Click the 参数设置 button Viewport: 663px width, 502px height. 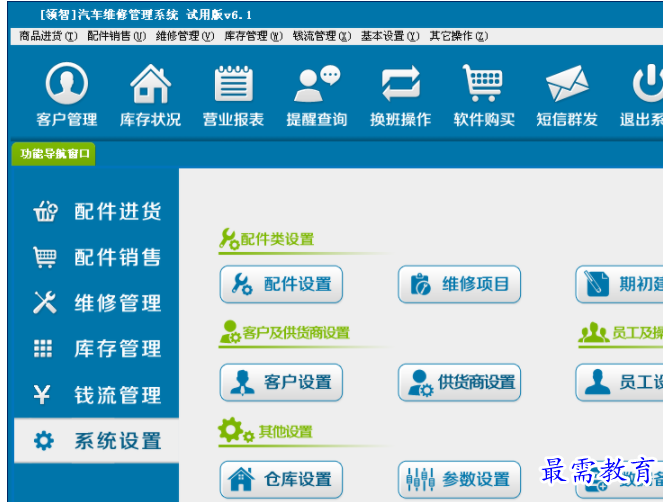point(459,480)
